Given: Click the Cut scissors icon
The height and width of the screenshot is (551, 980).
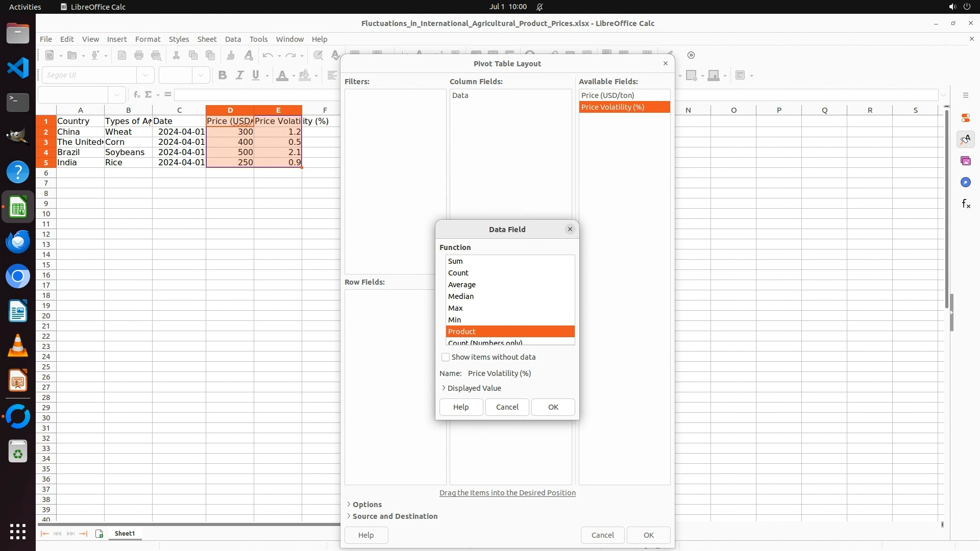Looking at the screenshot, I should tap(176, 55).
